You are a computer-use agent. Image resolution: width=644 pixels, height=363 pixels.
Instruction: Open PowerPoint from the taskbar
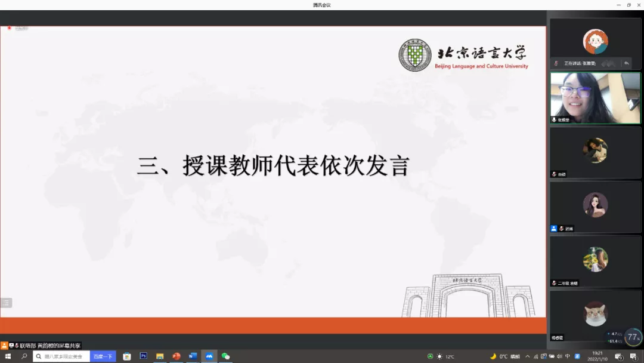[x=177, y=356]
